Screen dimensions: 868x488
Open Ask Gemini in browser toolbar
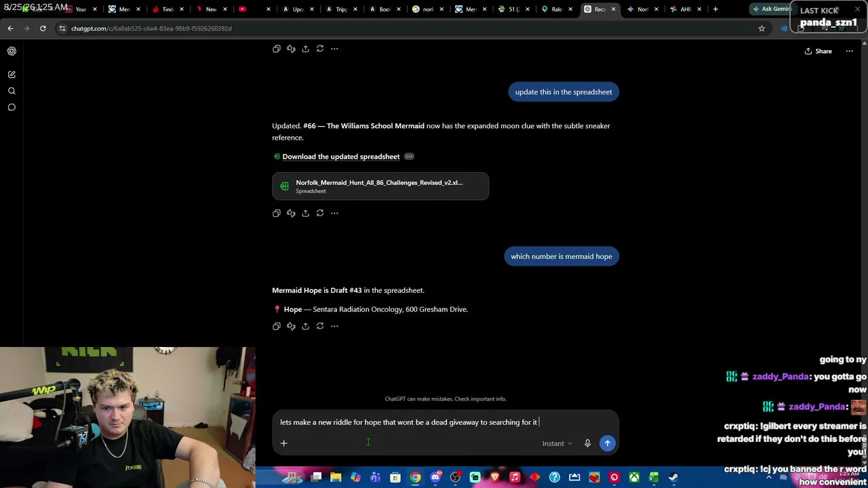tap(772, 9)
